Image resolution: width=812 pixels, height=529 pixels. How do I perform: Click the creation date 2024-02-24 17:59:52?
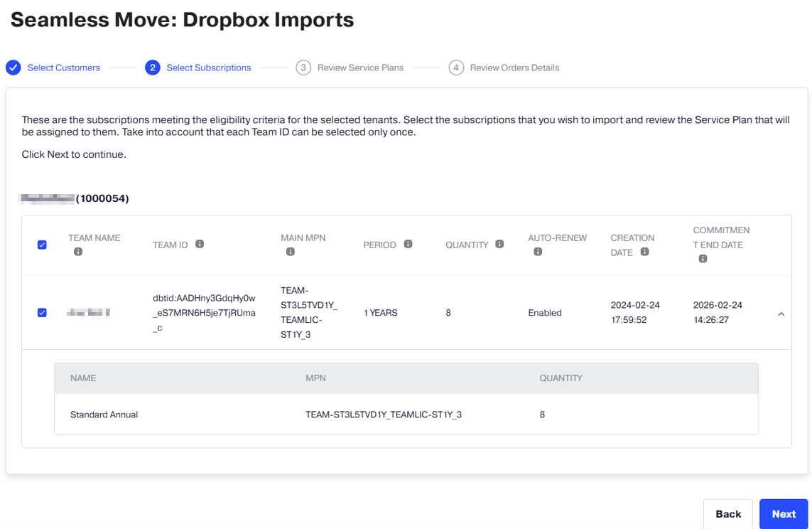click(635, 312)
